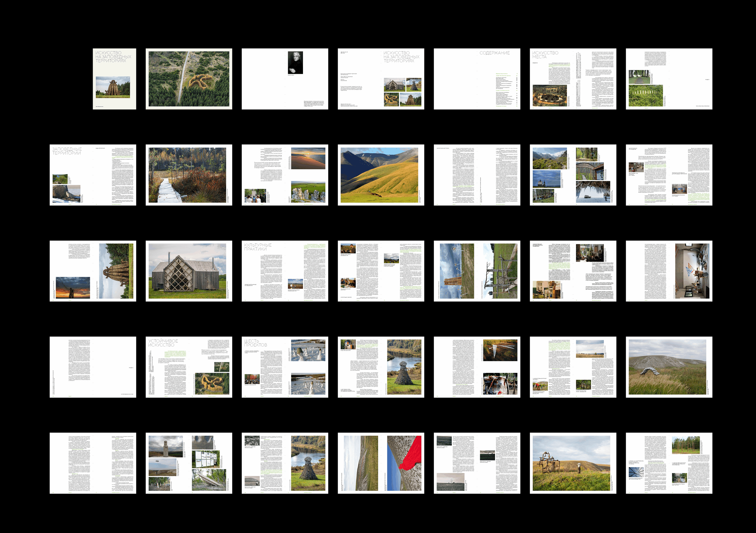Viewport: 756px width, 533px height.
Task: Open the spread with info boards collage
Action: point(189,463)
